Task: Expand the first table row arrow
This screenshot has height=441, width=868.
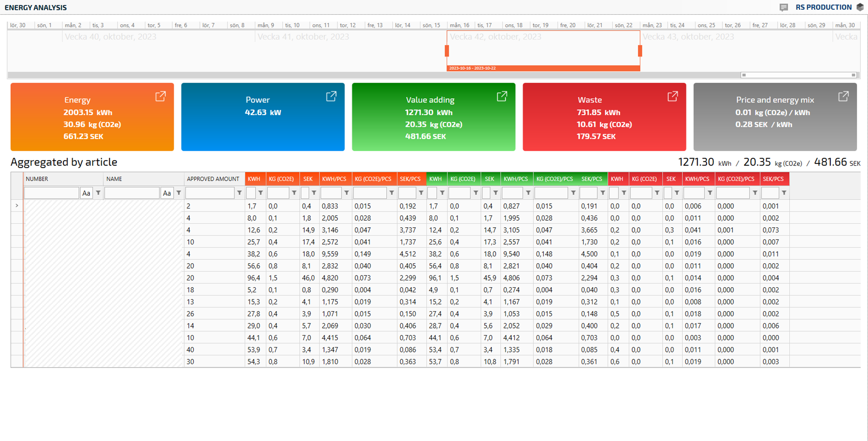Action: click(x=17, y=206)
